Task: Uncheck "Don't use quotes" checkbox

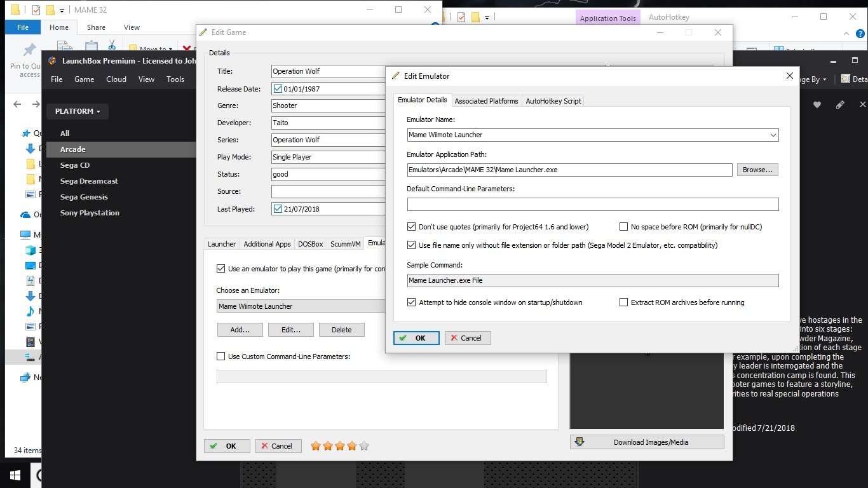Action: [x=412, y=227]
